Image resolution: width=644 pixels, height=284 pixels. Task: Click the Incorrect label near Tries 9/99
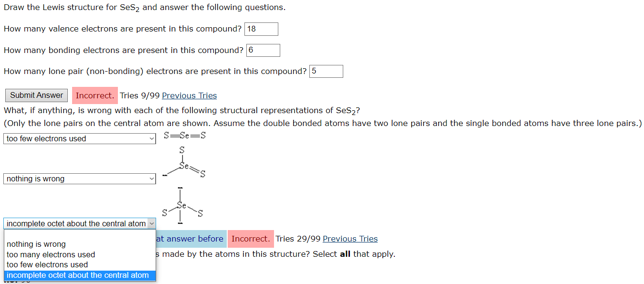(x=95, y=95)
